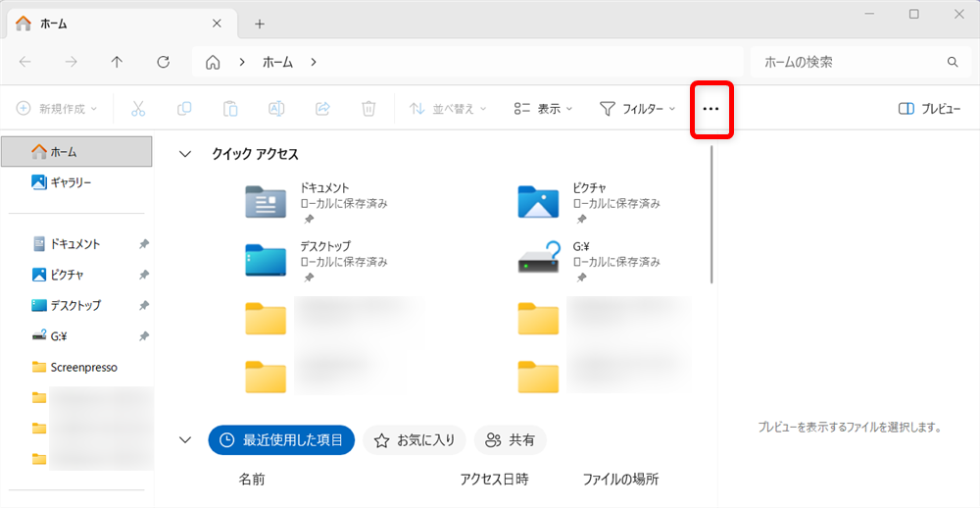Open the 表示 view dropdown

543,109
